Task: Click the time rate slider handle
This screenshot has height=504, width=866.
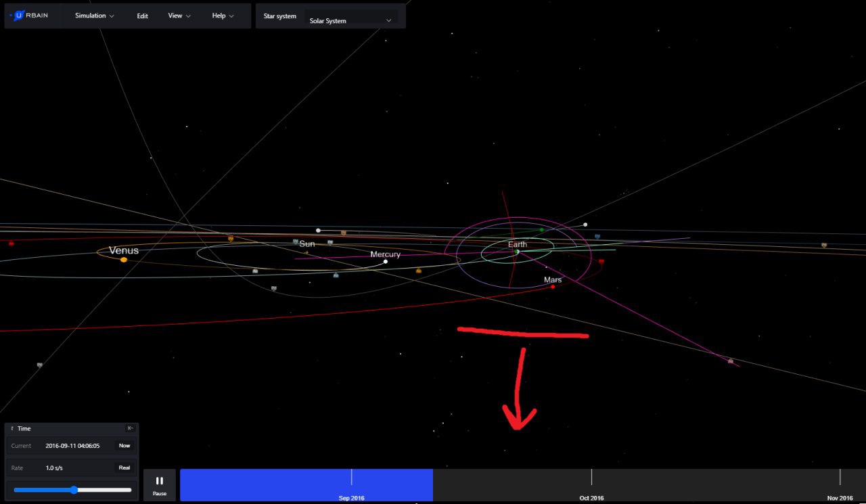Action: pyautogui.click(x=74, y=490)
